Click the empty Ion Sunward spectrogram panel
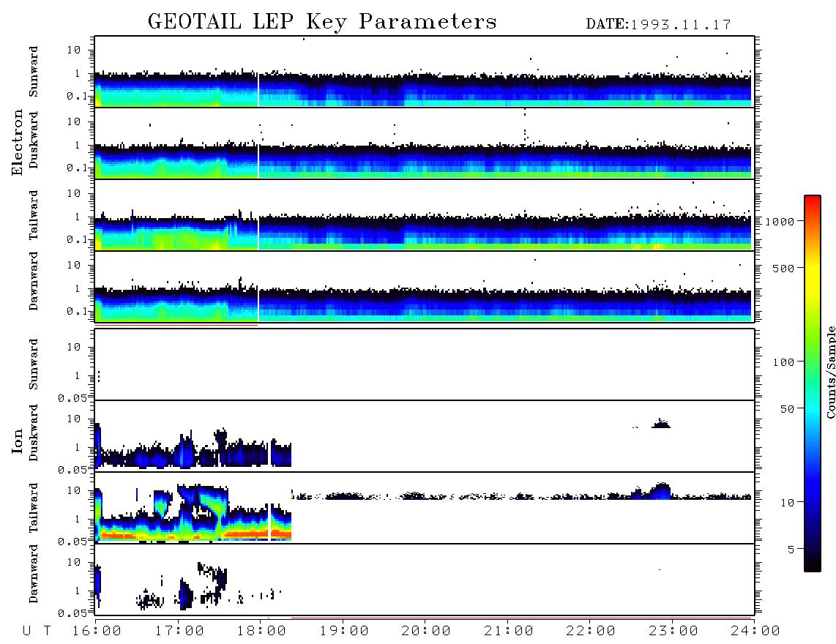 [x=425, y=364]
